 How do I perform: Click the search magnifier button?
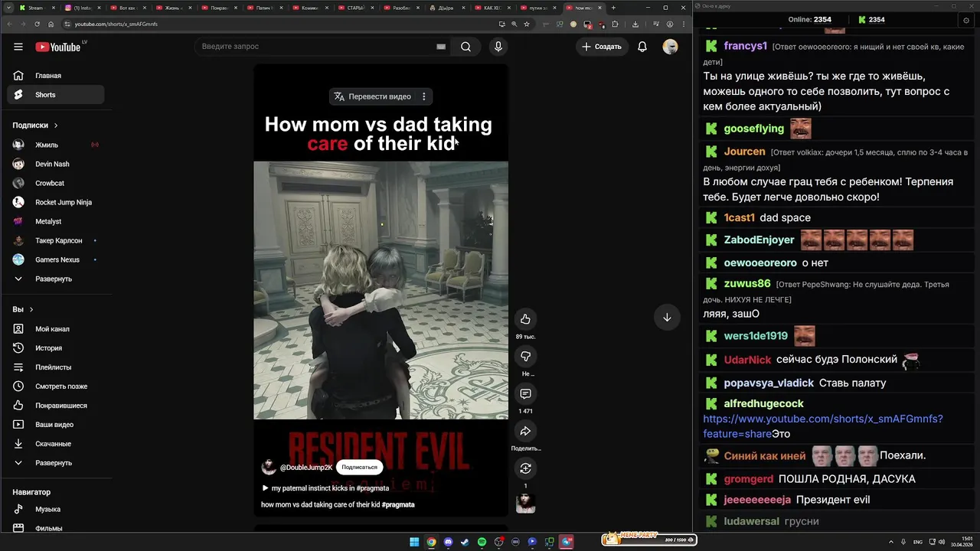point(465,47)
